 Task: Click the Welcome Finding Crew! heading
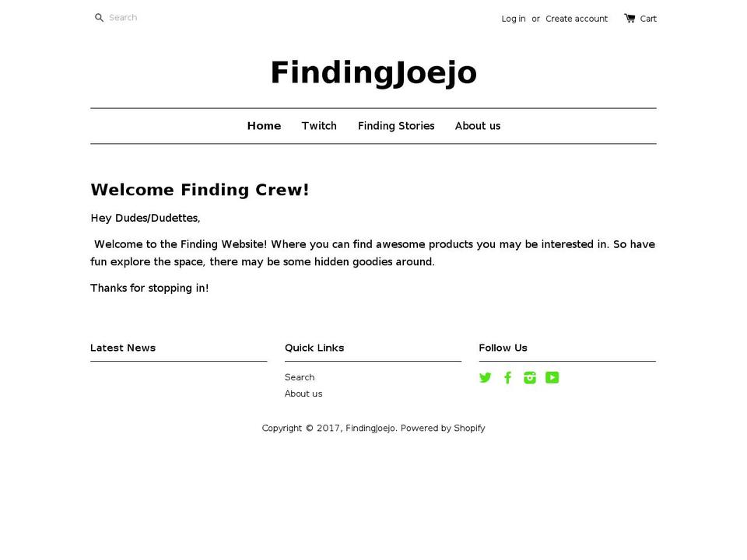200,190
